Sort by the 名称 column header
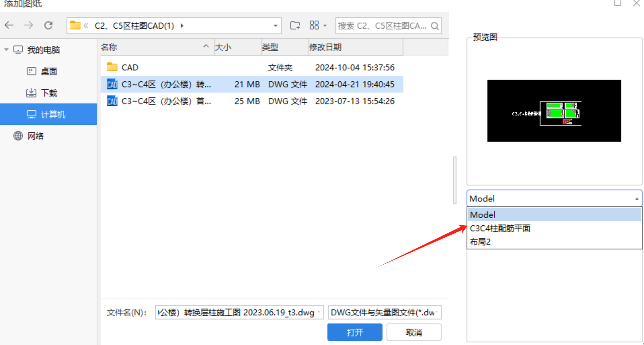 (155, 47)
